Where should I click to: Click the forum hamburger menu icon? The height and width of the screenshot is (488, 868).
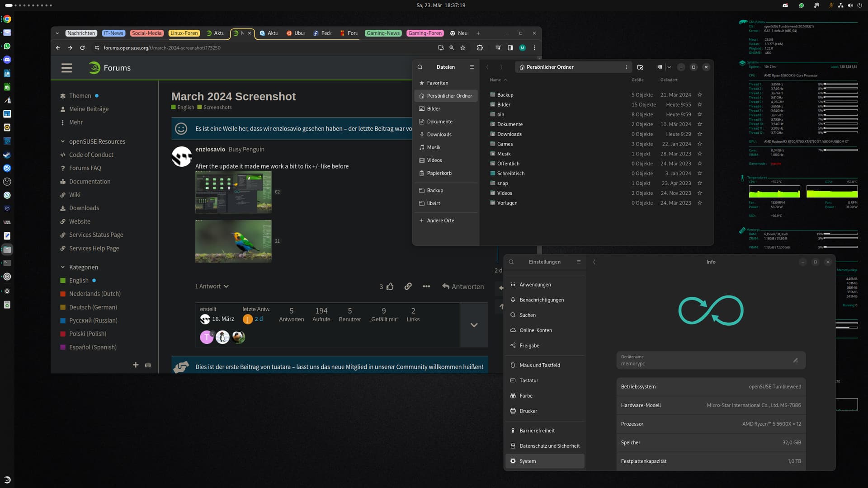point(66,68)
